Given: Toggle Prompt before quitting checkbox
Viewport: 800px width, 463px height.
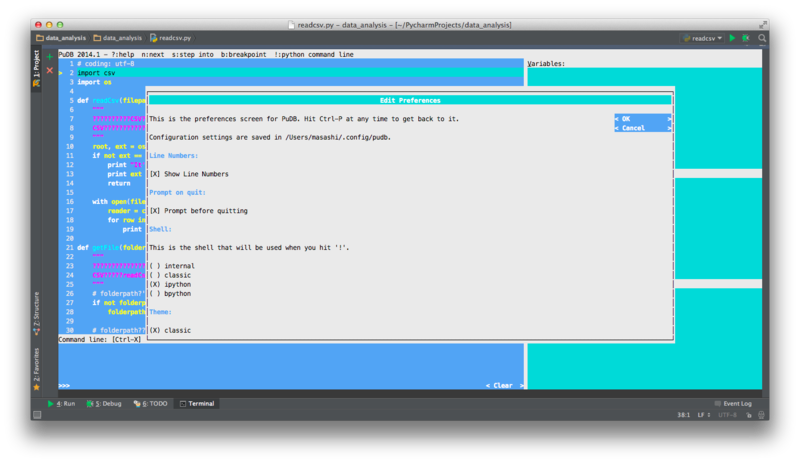Looking at the screenshot, I should (x=199, y=211).
